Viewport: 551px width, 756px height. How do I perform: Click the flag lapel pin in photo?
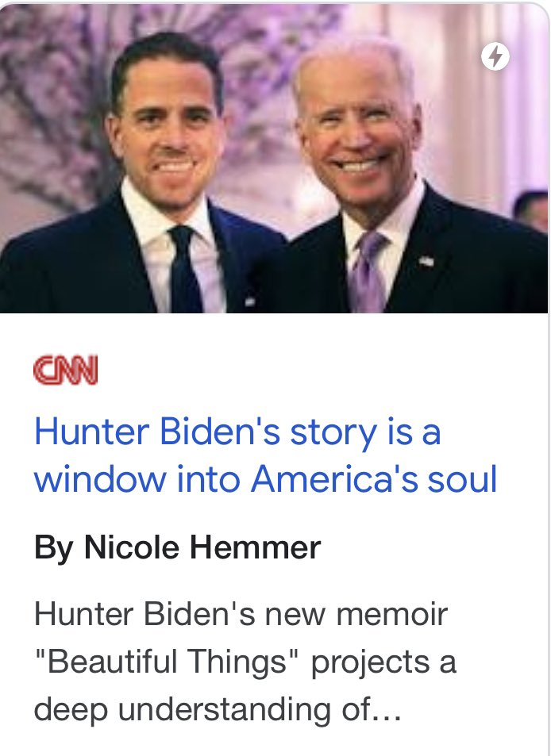[426, 259]
